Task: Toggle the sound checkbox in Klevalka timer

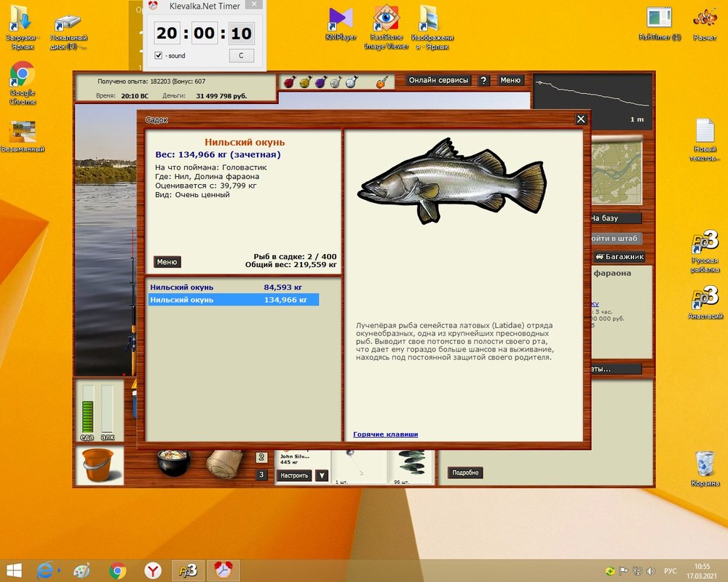Action: pos(159,56)
